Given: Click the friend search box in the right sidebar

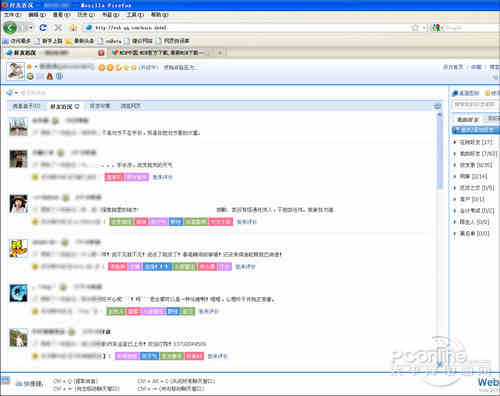Looking at the screenshot, I should pyautogui.click(x=475, y=105).
